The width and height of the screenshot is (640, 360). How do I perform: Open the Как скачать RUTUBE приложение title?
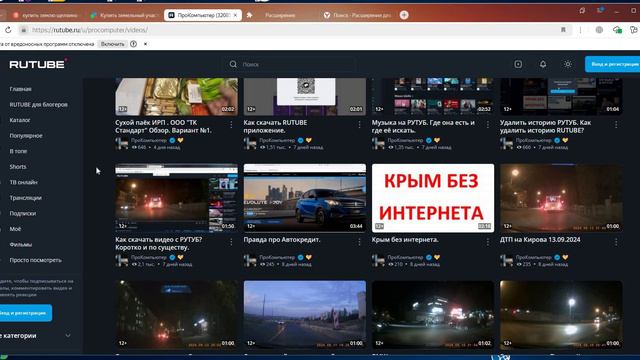275,127
